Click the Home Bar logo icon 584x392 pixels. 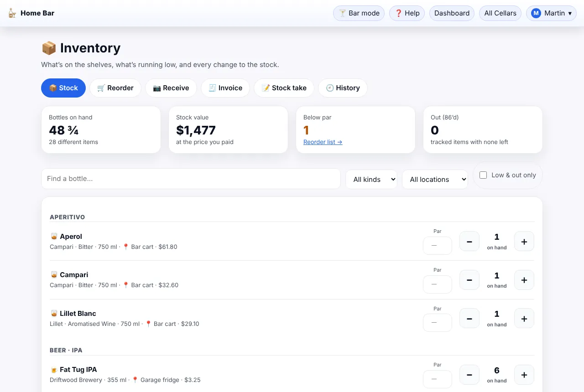click(x=12, y=13)
